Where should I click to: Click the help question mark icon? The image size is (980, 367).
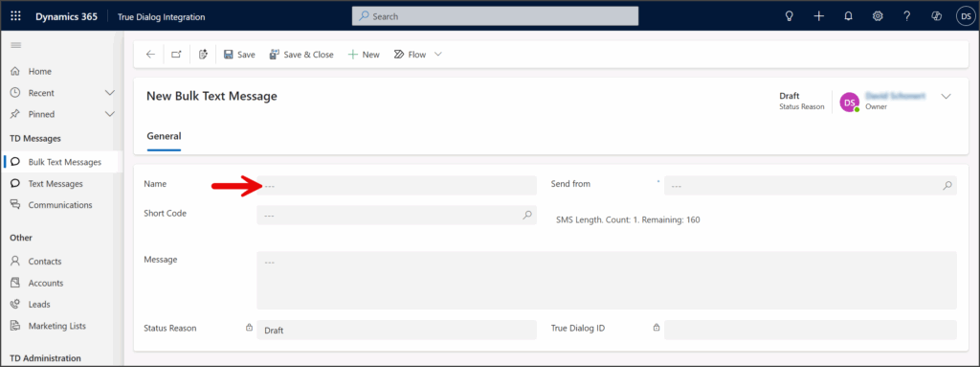[907, 16]
